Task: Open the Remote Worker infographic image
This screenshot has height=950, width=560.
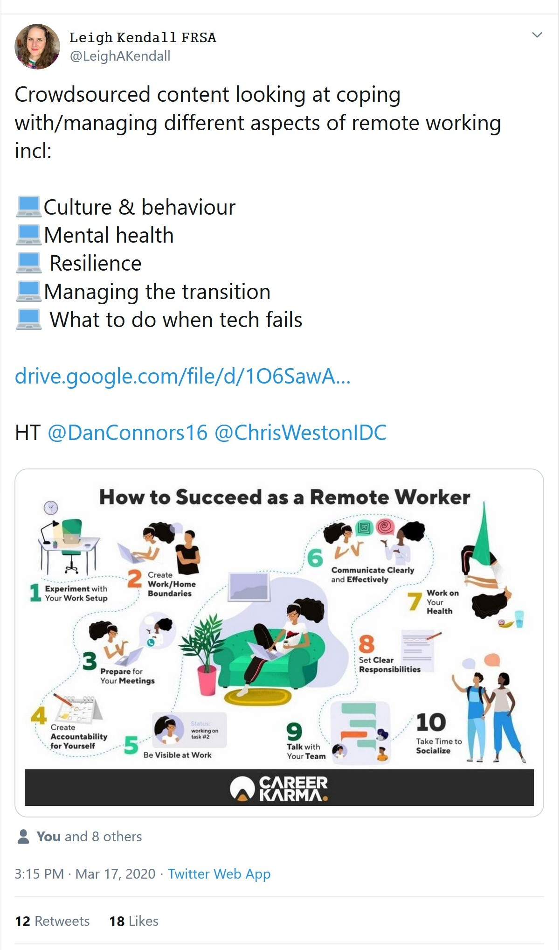Action: (x=279, y=643)
